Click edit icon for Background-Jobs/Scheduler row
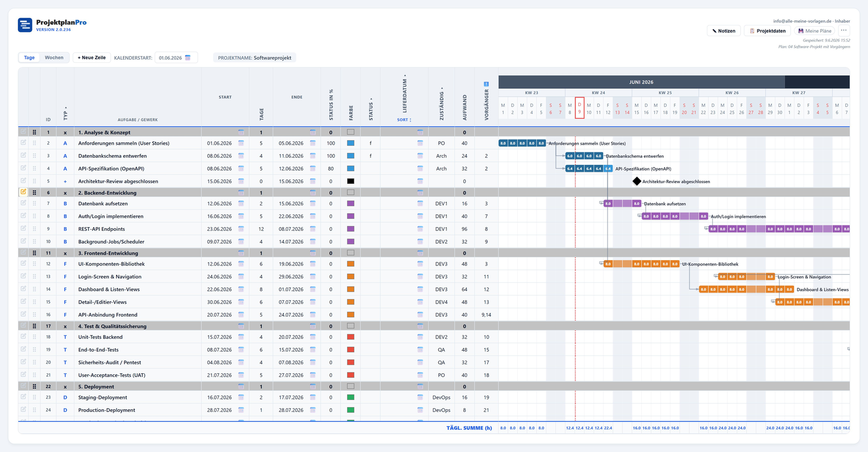 pyautogui.click(x=23, y=241)
